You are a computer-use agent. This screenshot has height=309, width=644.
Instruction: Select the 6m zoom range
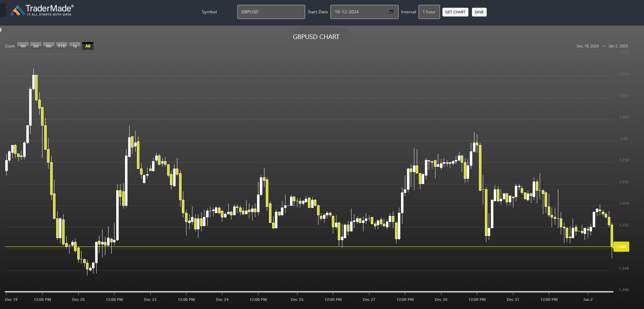(49, 46)
